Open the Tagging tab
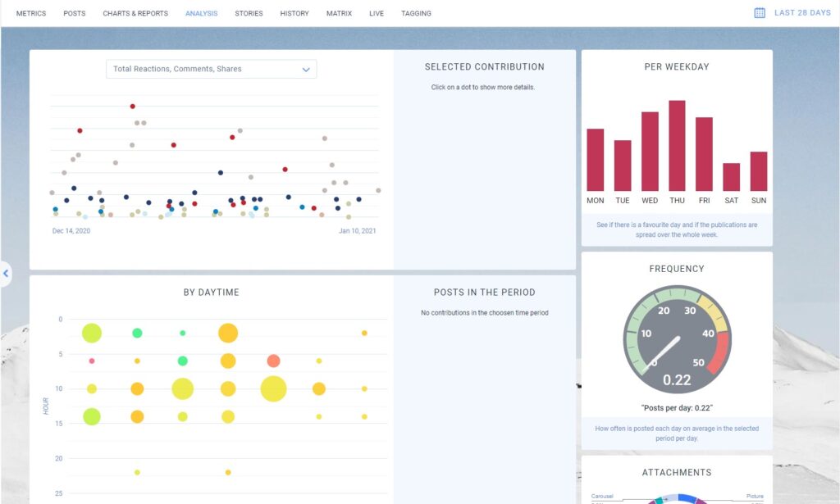 pos(416,14)
